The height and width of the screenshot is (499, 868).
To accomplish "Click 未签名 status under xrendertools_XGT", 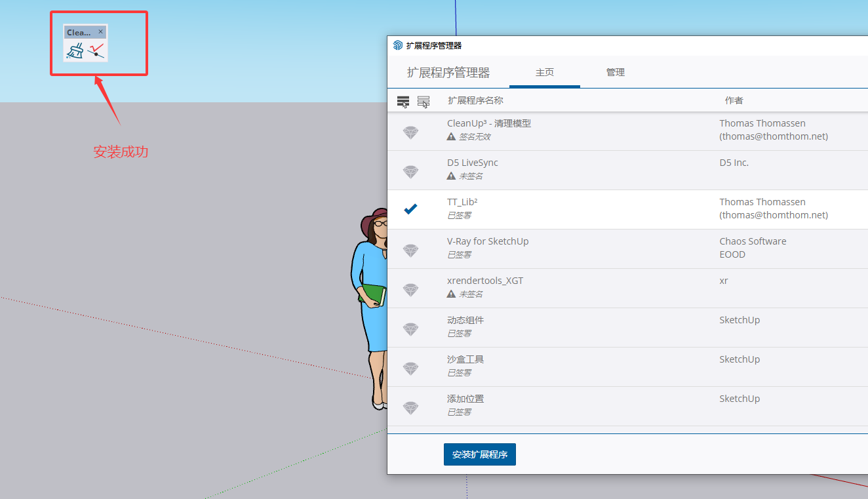I will pos(471,294).
